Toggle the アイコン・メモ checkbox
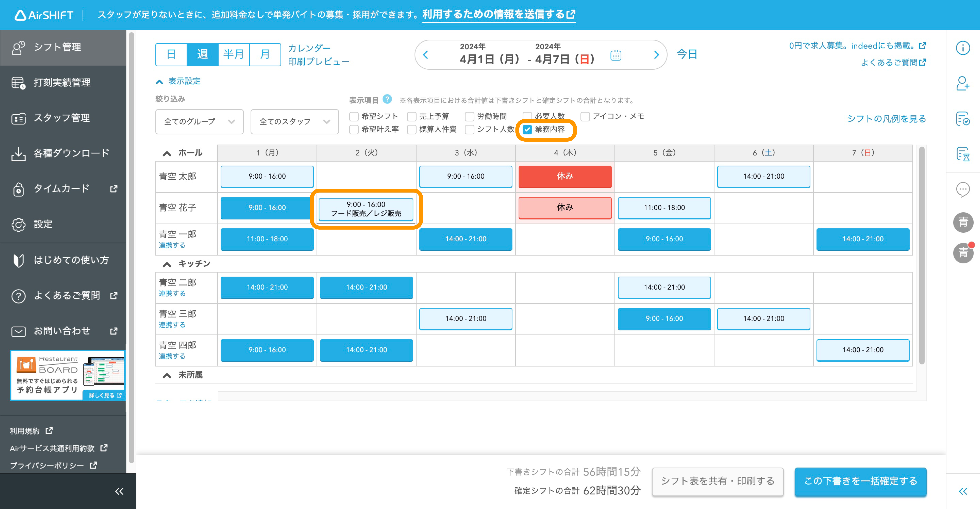This screenshot has height=509, width=980. pyautogui.click(x=585, y=116)
